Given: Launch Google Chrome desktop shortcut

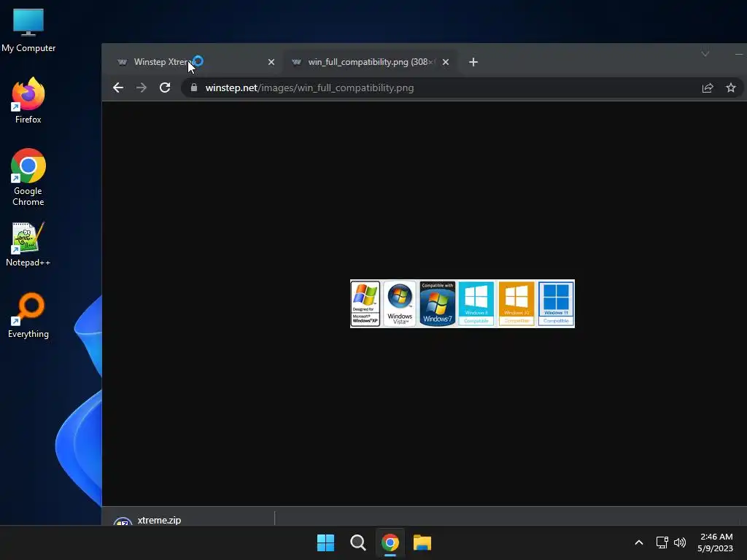Looking at the screenshot, I should click(x=28, y=177).
